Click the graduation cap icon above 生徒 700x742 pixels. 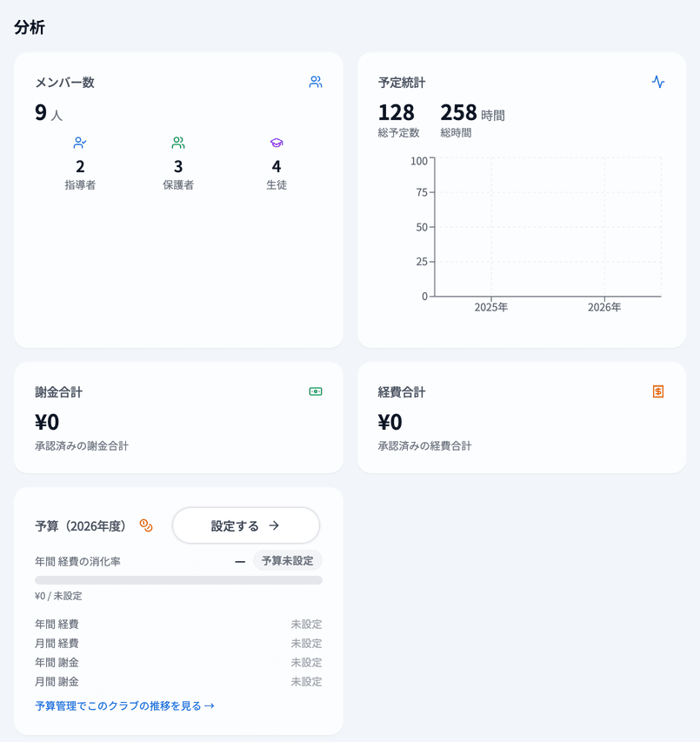click(277, 143)
